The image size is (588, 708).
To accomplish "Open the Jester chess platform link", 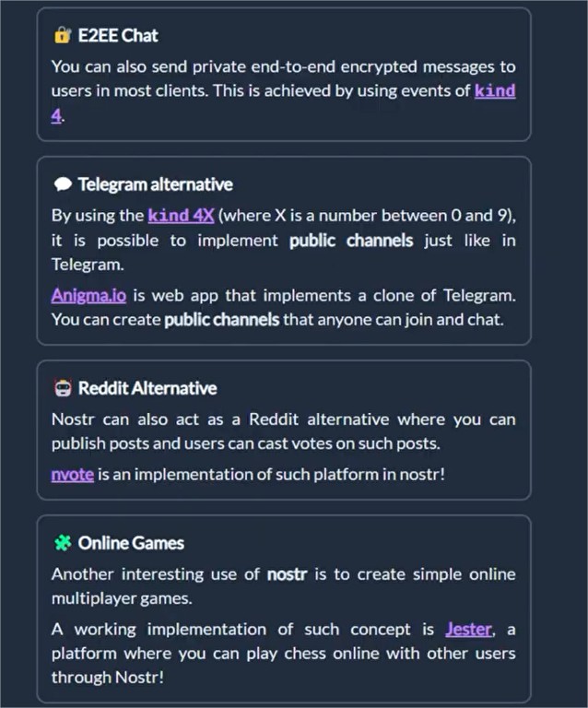I will click(x=468, y=629).
